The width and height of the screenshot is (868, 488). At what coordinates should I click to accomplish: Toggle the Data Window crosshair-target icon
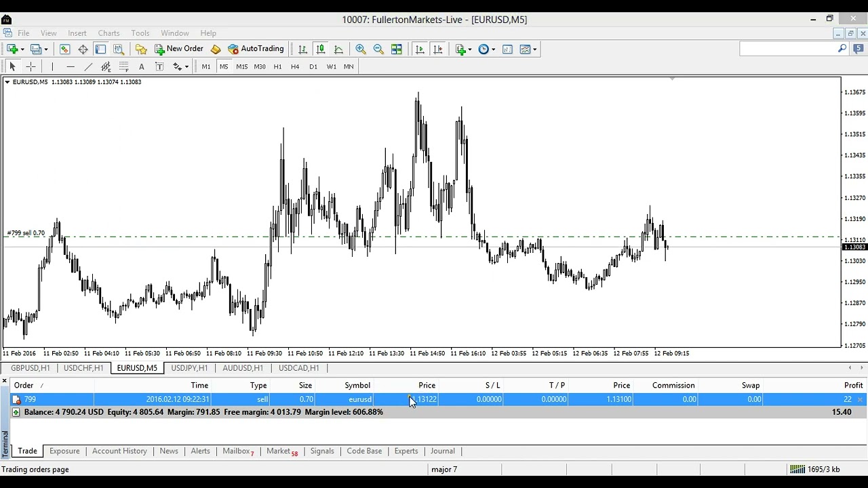(x=83, y=49)
